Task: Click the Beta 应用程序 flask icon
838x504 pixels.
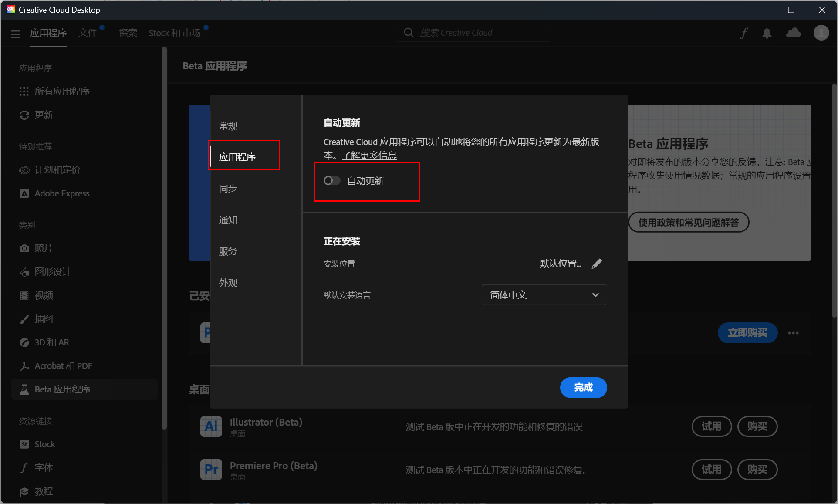Action: [x=24, y=389]
